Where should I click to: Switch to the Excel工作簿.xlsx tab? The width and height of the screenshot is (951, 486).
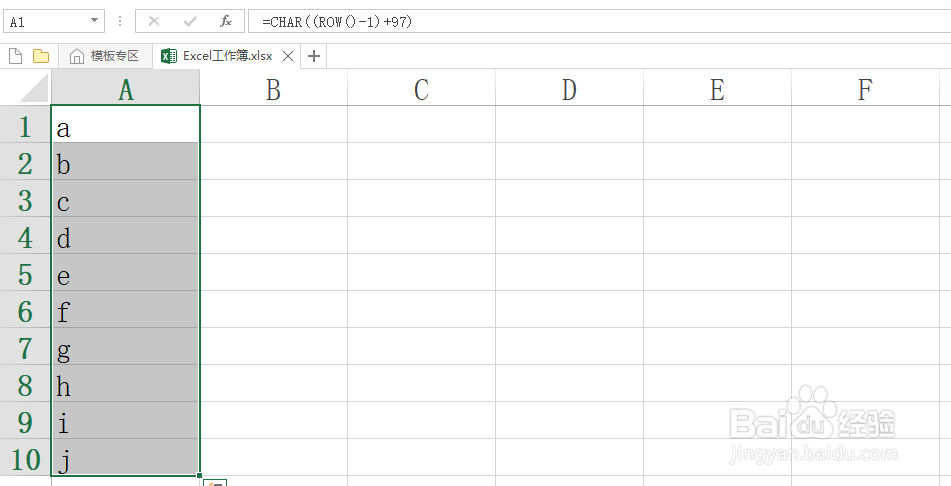tap(227, 56)
